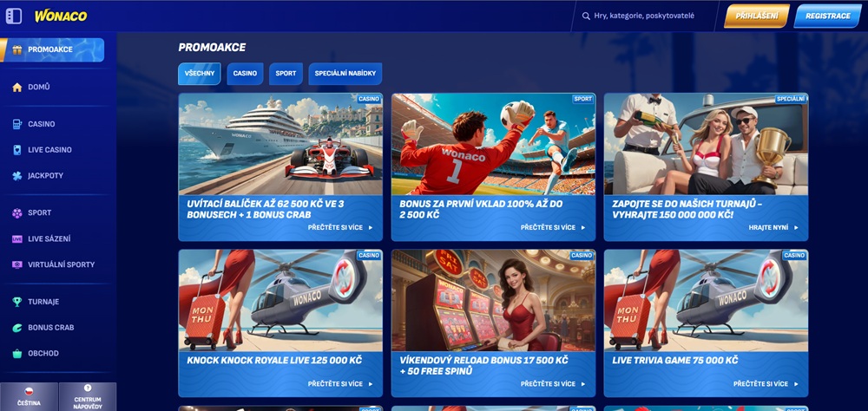Select the Casino filter tab
The height and width of the screenshot is (411, 868).
pos(245,74)
